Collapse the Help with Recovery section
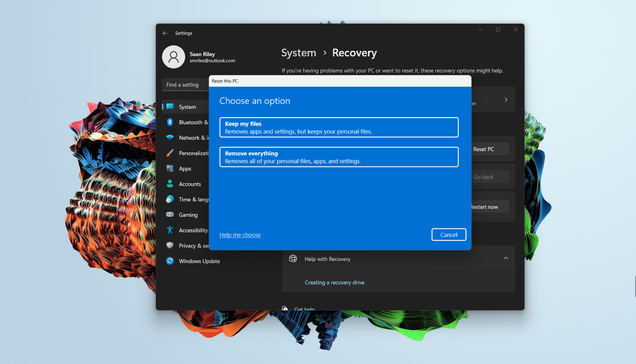 point(505,259)
